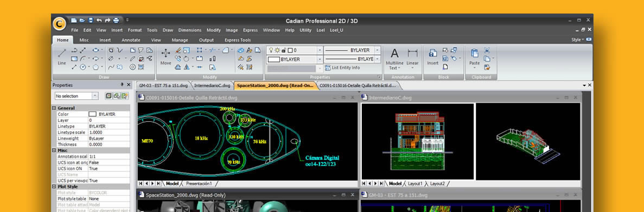This screenshot has width=644, height=212.
Task: Click the New file icon in quick access toolbar
Action: coord(74,20)
